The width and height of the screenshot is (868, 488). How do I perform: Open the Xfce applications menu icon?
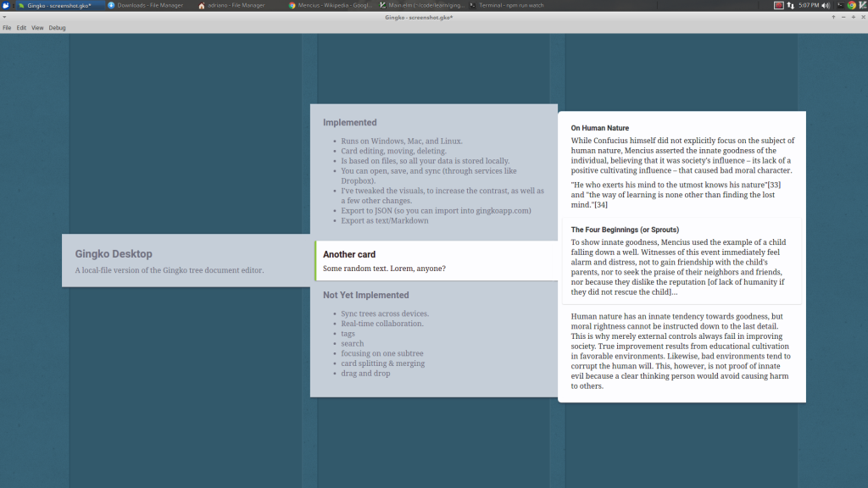pos(6,5)
